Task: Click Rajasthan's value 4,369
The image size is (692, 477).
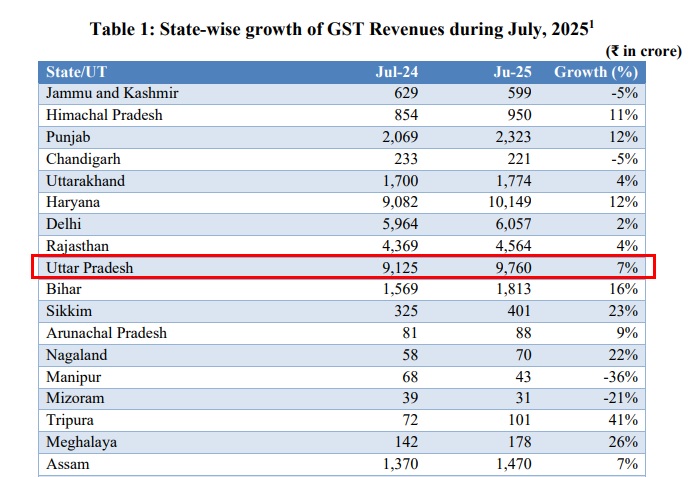Action: (x=398, y=247)
